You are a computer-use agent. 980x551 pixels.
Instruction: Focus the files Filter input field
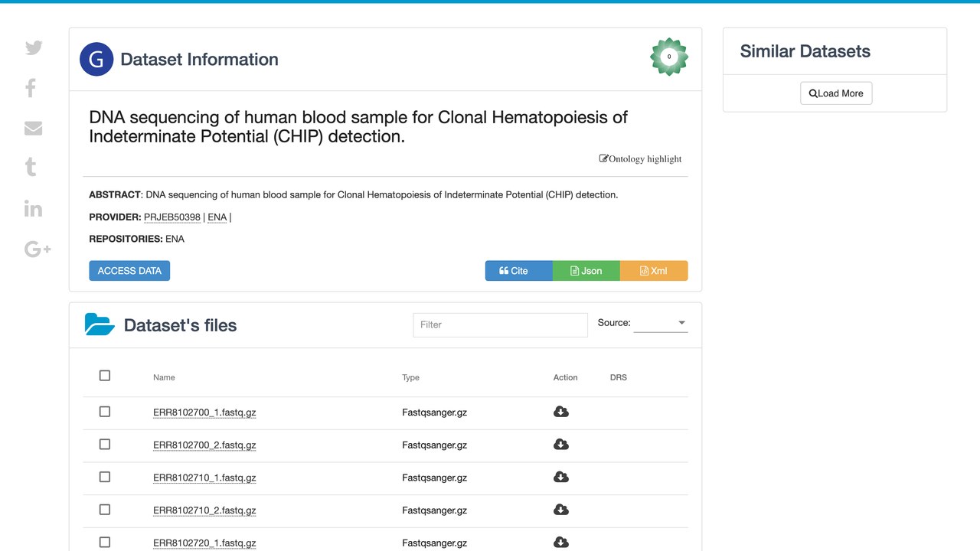pos(500,324)
